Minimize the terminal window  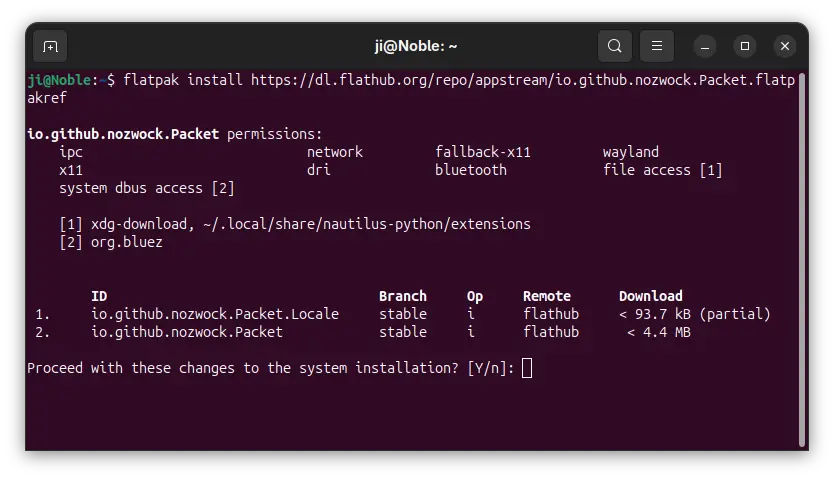click(705, 47)
